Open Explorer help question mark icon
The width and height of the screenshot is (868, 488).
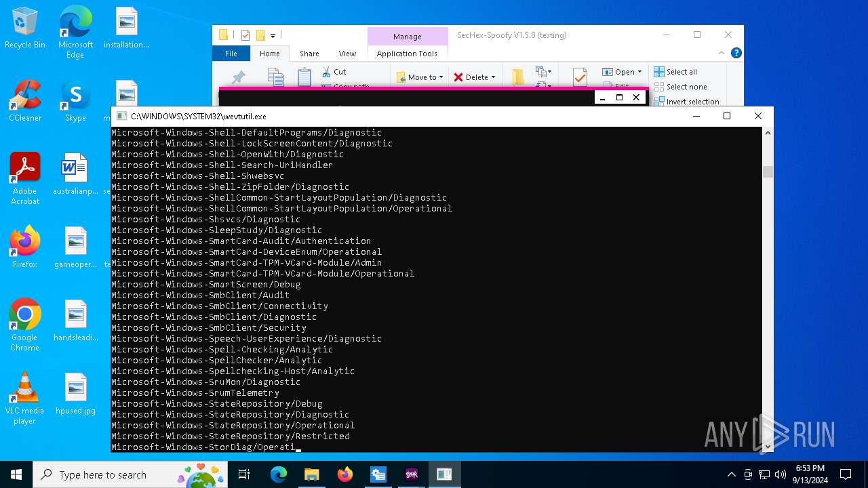pyautogui.click(x=736, y=53)
